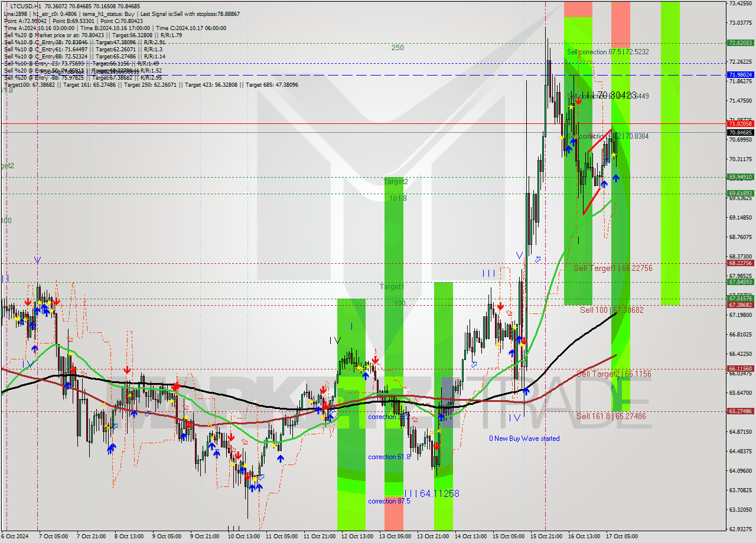Click the 'Sell Target1 | 68.22756' label
The image size is (756, 543).
[613, 268]
